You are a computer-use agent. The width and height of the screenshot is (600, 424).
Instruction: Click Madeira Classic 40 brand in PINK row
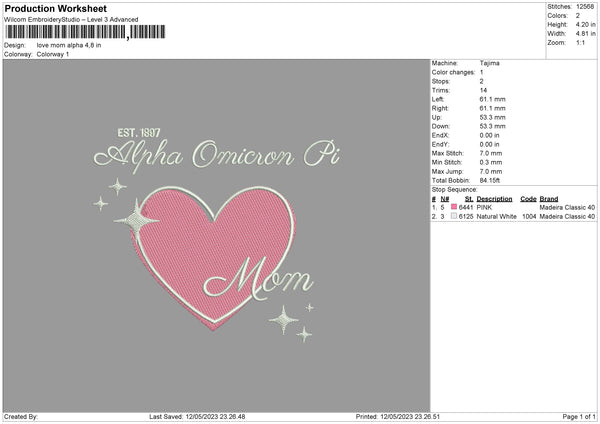click(x=567, y=207)
